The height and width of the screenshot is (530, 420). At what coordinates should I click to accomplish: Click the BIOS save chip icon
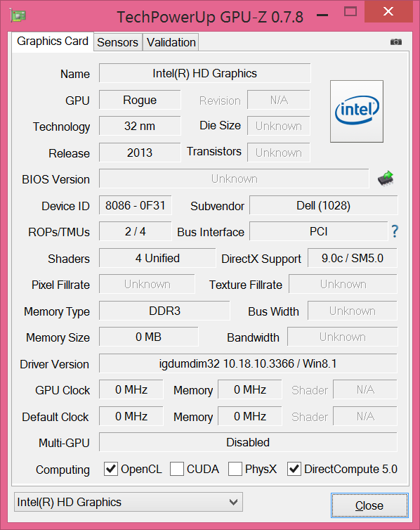coord(386,178)
